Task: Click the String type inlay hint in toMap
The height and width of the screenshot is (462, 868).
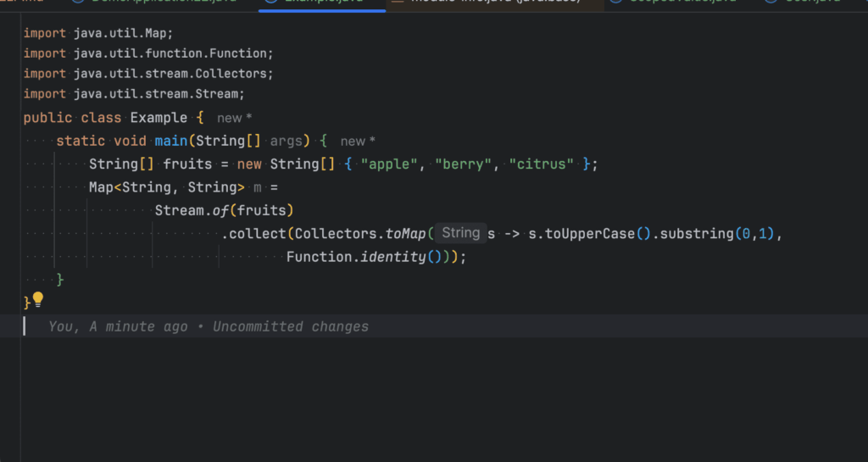Action: 460,233
